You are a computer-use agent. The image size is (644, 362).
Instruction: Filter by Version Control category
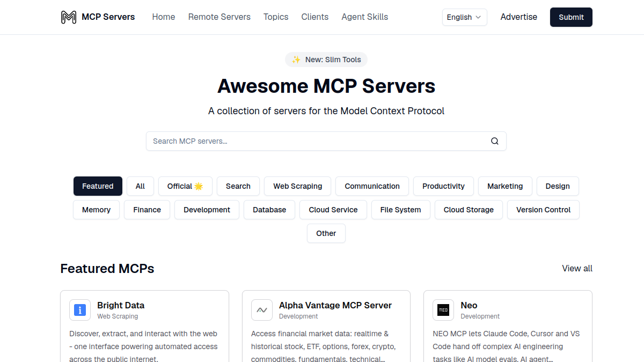[543, 210]
